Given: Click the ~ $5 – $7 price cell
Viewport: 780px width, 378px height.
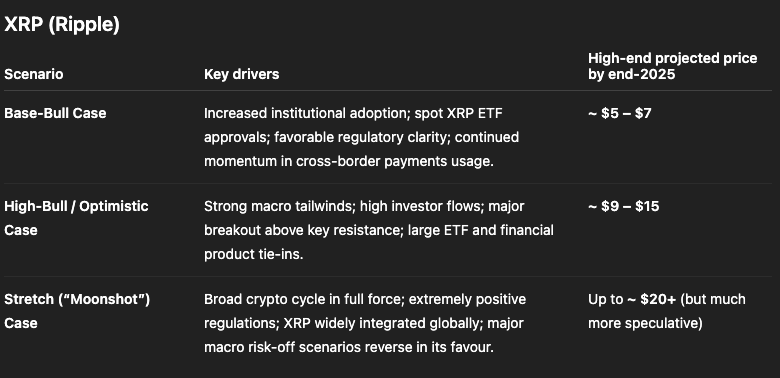Looking at the screenshot, I should (x=619, y=113).
